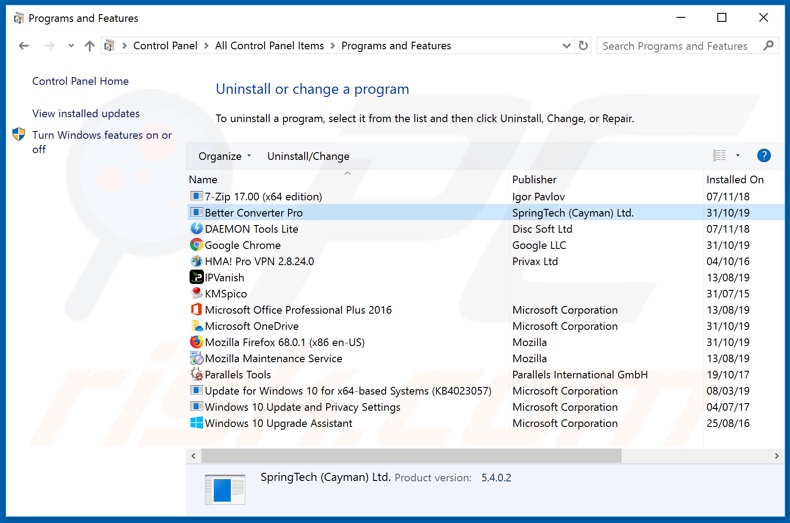Click the Windows 10 Upgrade Assistant icon
This screenshot has width=790, height=523.
tap(196, 422)
